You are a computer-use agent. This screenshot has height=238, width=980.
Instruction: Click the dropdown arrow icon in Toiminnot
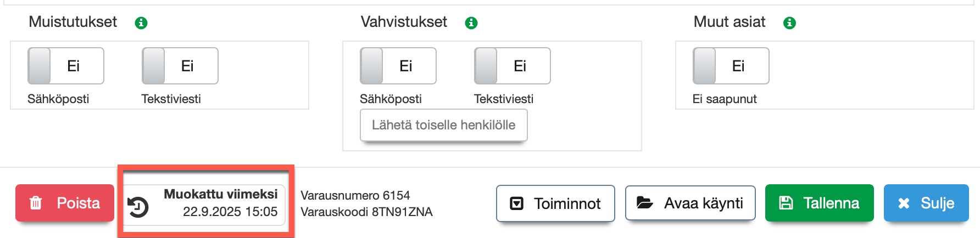coord(517,203)
